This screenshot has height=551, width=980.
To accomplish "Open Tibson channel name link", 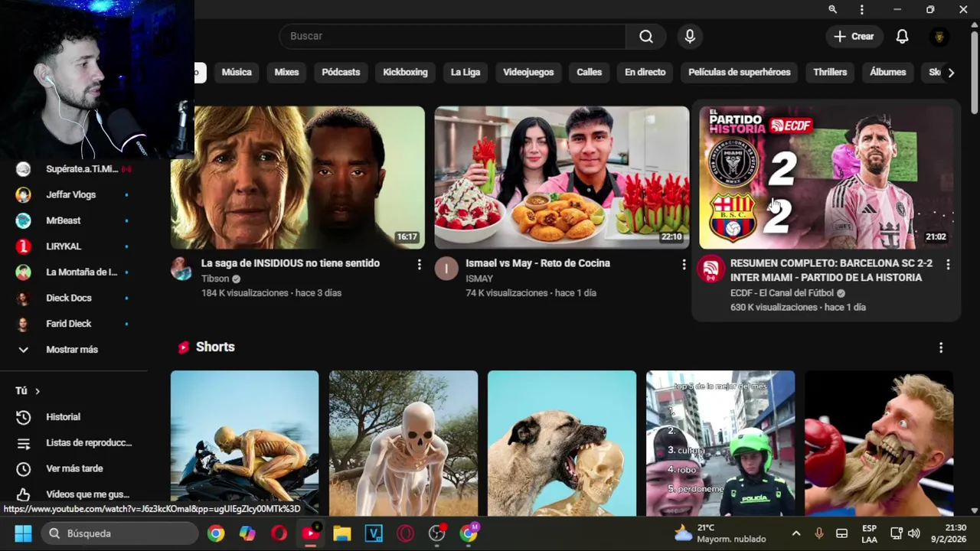I will (215, 279).
